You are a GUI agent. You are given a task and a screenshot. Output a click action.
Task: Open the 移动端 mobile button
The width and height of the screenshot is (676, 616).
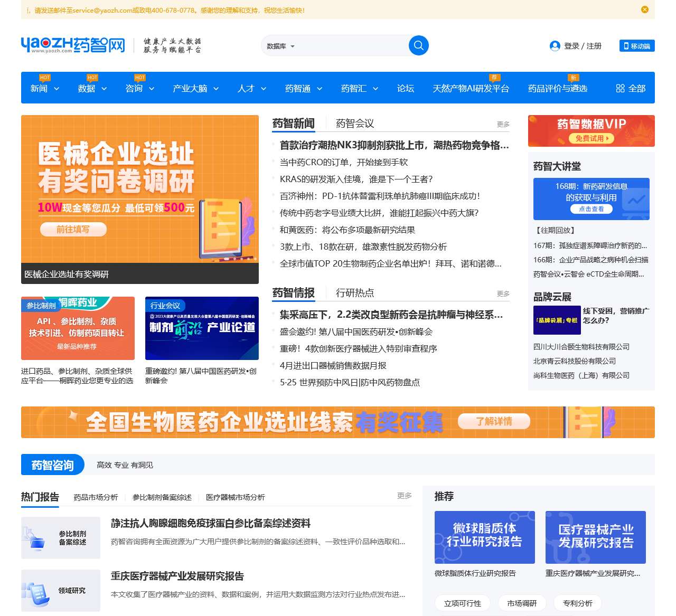[x=637, y=46]
